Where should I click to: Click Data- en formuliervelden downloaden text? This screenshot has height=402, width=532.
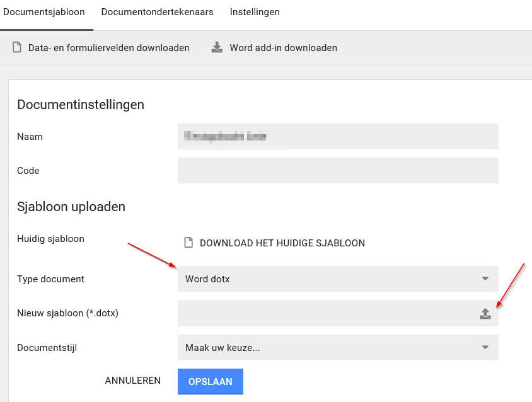tap(108, 48)
